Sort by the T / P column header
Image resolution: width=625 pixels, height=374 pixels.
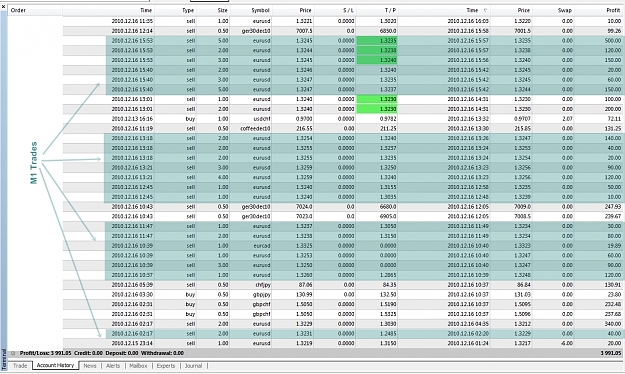tap(390, 10)
